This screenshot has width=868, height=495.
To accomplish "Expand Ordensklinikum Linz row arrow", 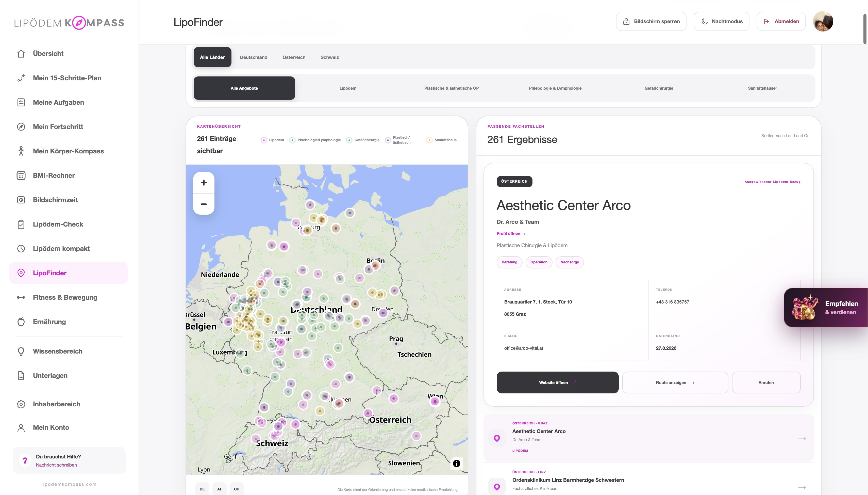I will (x=802, y=488).
